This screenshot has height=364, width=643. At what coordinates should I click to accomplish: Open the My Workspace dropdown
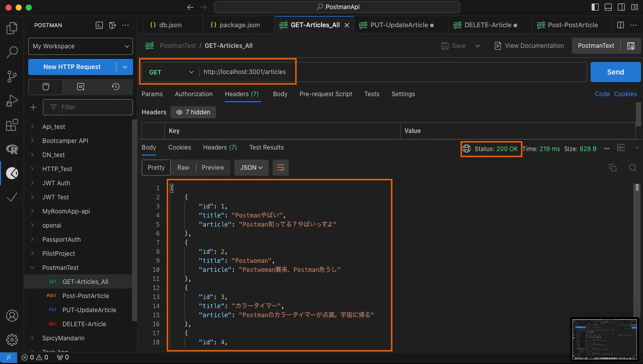81,46
